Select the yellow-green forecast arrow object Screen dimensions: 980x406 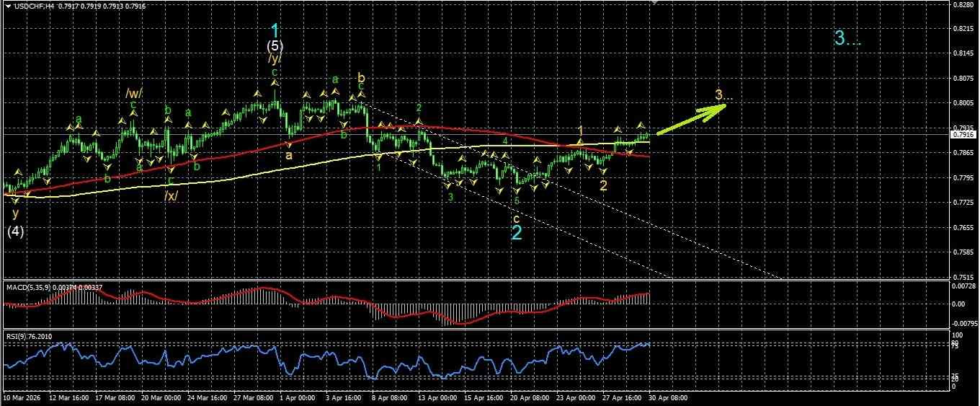coord(690,119)
